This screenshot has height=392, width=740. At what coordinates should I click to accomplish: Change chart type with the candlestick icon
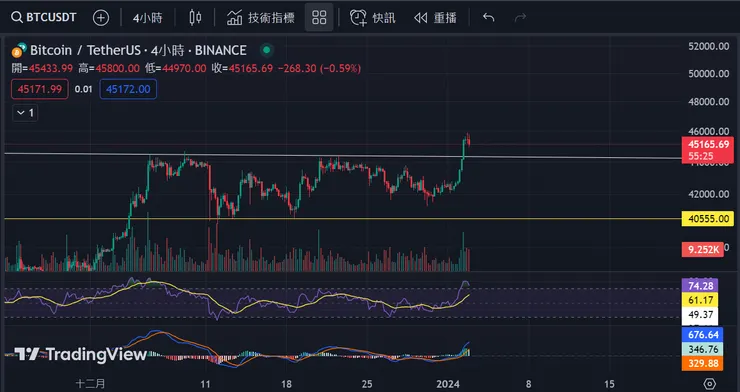pos(195,18)
